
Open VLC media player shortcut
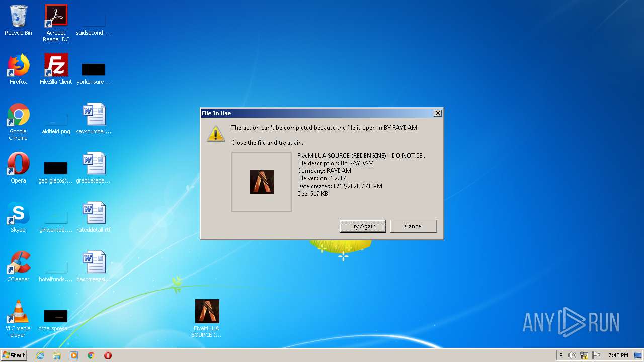tap(18, 319)
